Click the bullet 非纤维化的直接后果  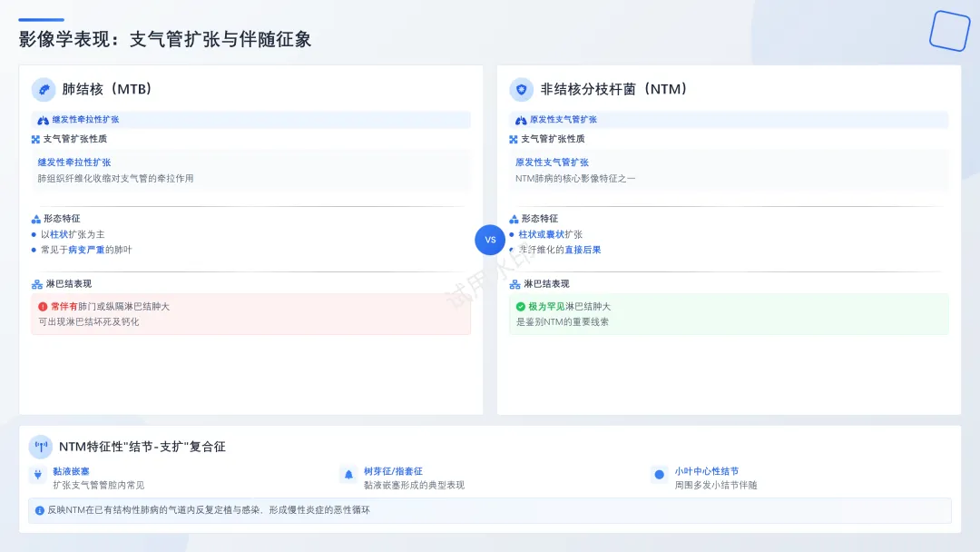(x=559, y=250)
